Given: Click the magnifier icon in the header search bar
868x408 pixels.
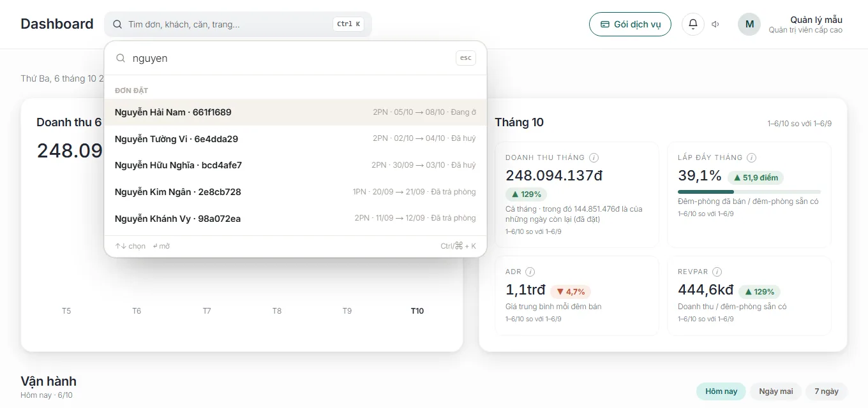Looking at the screenshot, I should 117,24.
